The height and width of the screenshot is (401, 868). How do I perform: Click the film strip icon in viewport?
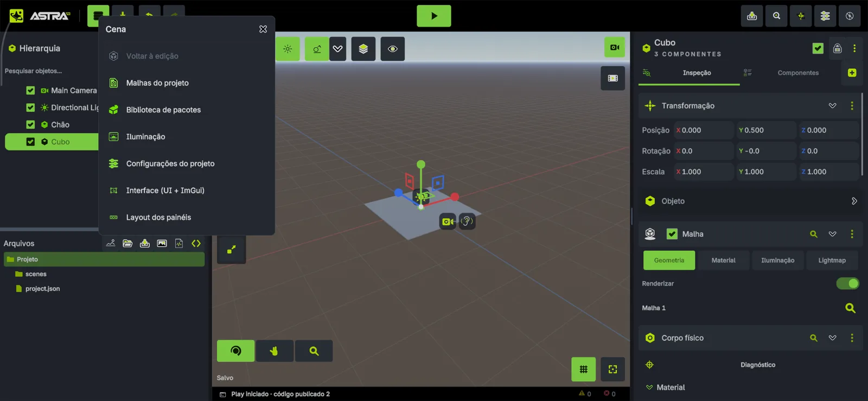tap(613, 78)
